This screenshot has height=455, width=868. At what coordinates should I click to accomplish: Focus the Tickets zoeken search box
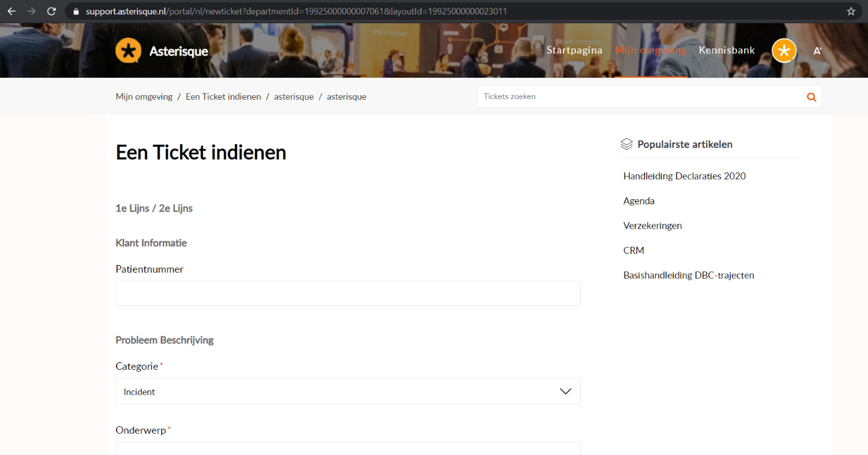click(x=639, y=97)
